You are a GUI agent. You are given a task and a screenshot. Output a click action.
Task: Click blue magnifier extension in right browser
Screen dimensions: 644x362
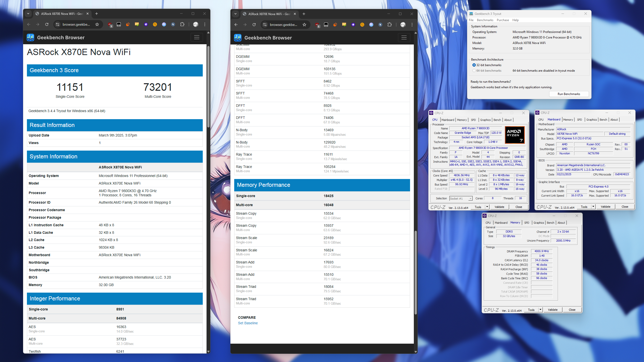pos(371,25)
